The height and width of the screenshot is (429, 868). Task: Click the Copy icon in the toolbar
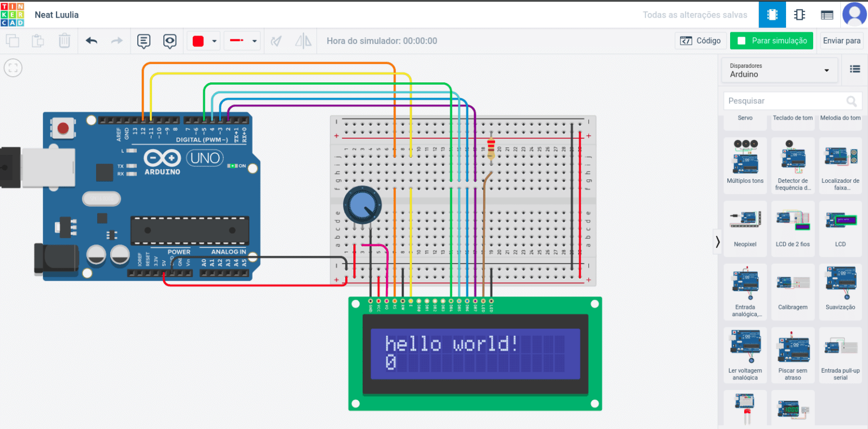pyautogui.click(x=12, y=41)
